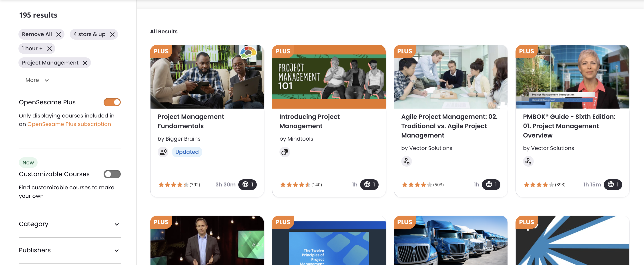Click the PLUS badge on Project Management Fundamentals
Viewport: 644px width, 265px height.
[161, 51]
